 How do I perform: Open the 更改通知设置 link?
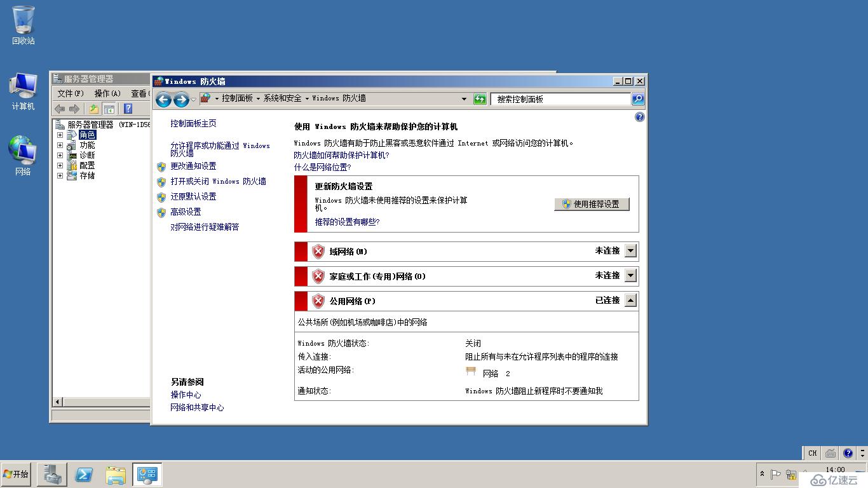pos(193,166)
